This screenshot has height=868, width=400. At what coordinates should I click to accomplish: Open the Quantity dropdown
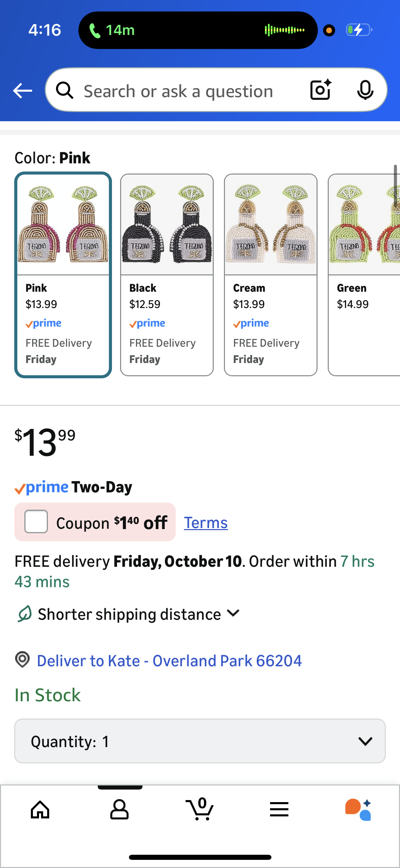(x=200, y=741)
